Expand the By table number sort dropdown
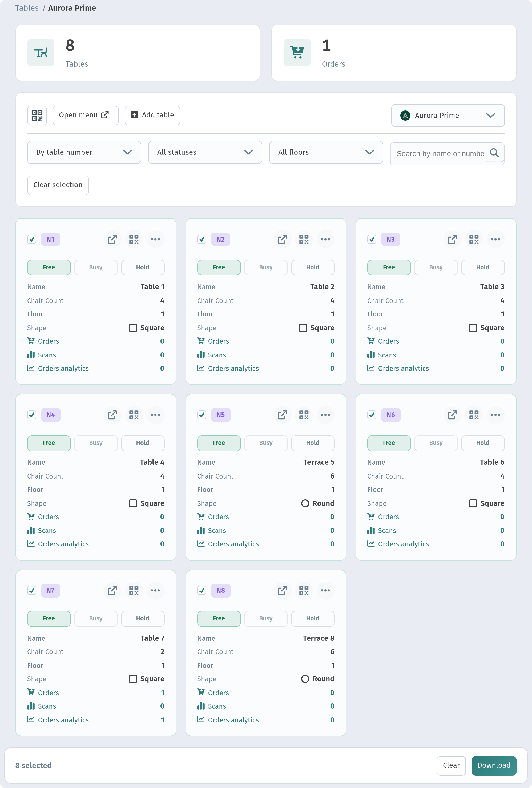This screenshot has height=788, width=532. pos(84,152)
